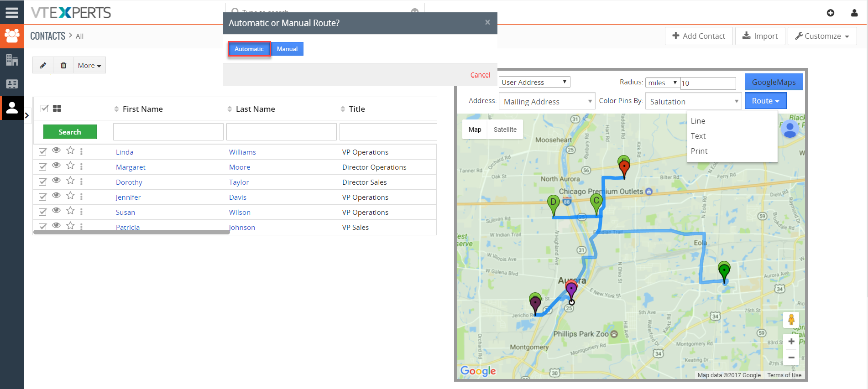This screenshot has width=868, height=389.
Task: Click the quick create plus icon
Action: [x=831, y=13]
